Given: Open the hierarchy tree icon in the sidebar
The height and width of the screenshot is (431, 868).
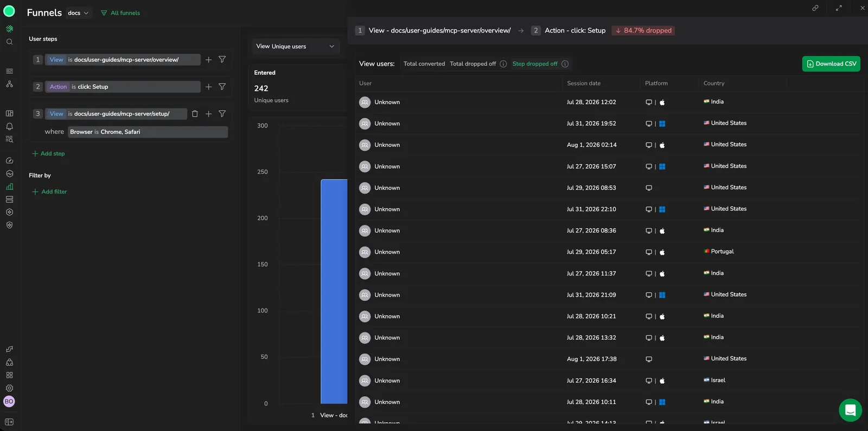Looking at the screenshot, I should coord(9,84).
